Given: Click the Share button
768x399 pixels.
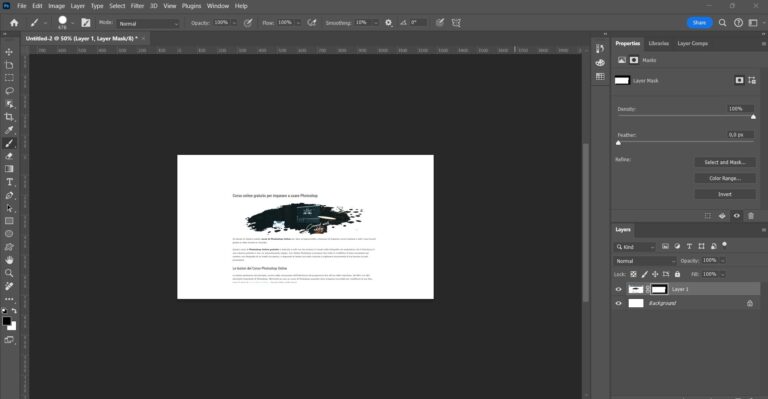Looking at the screenshot, I should [699, 23].
